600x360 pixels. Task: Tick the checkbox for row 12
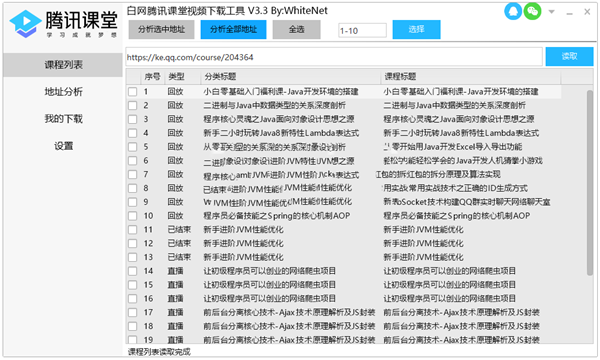tap(132, 243)
